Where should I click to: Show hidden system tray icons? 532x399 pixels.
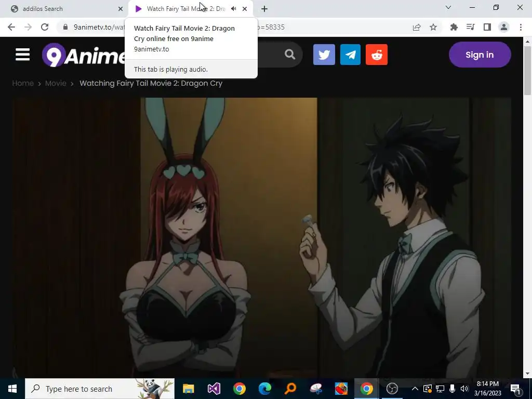pyautogui.click(x=415, y=389)
